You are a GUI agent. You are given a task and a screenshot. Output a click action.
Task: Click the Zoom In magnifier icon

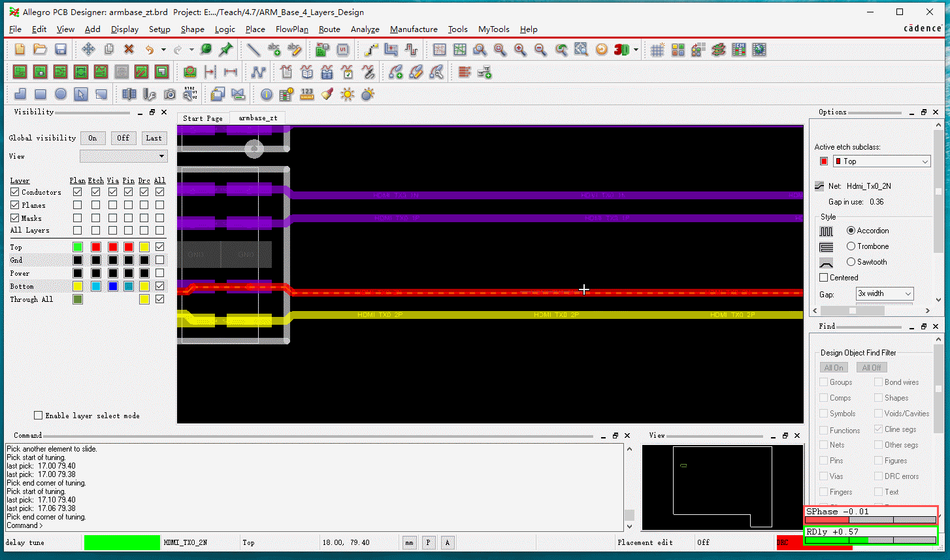520,50
